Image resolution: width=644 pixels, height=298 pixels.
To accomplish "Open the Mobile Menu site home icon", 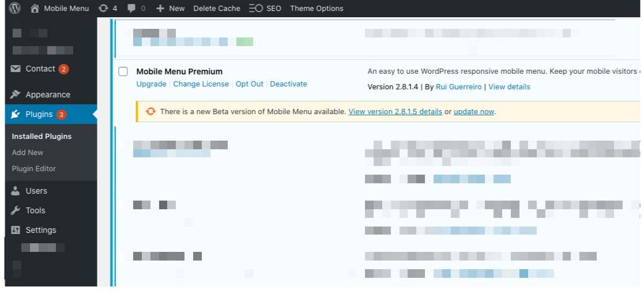I will [x=36, y=8].
